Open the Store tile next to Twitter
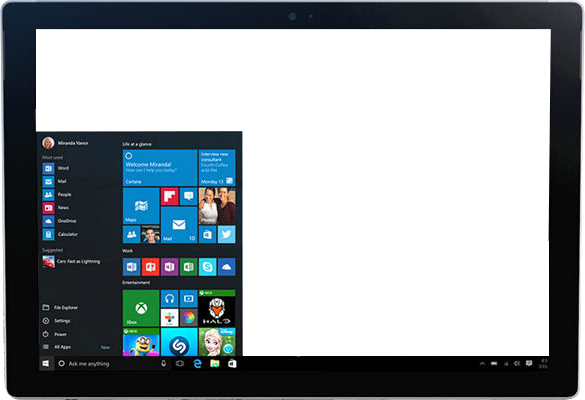The width and height of the screenshot is (585, 400). (207, 234)
